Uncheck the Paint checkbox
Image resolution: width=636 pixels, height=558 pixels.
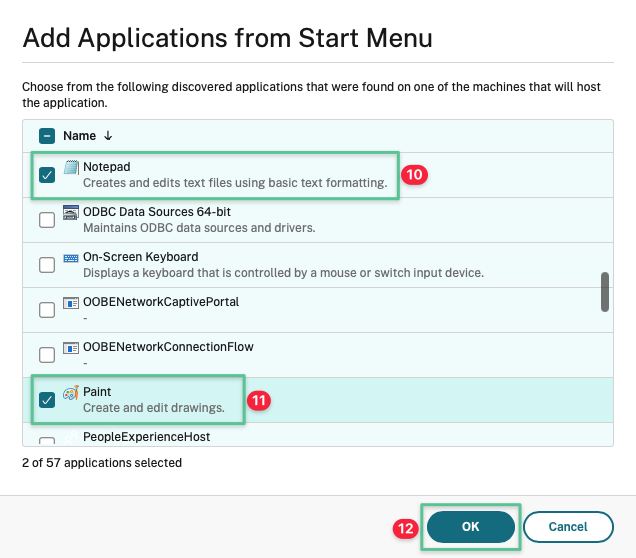click(47, 400)
